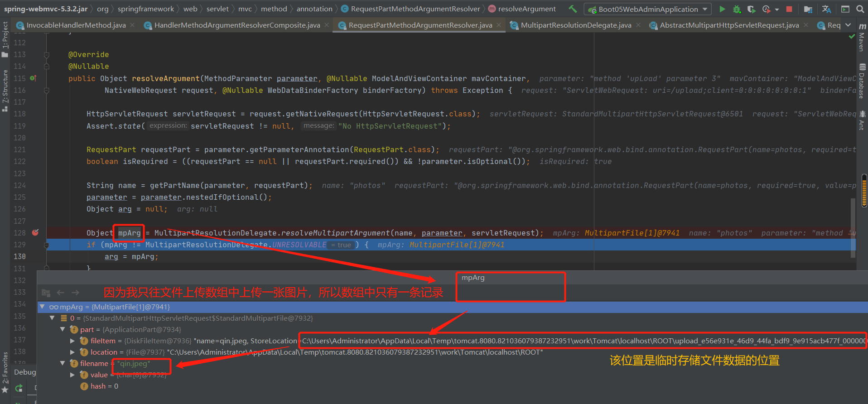
Task: Click the forward arrow in the evaluate popup
Action: click(75, 293)
